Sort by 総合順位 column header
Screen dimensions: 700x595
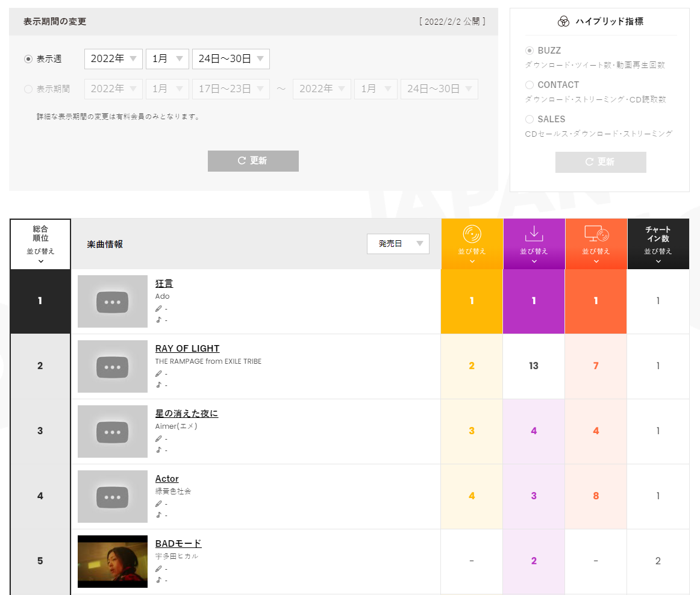click(40, 244)
